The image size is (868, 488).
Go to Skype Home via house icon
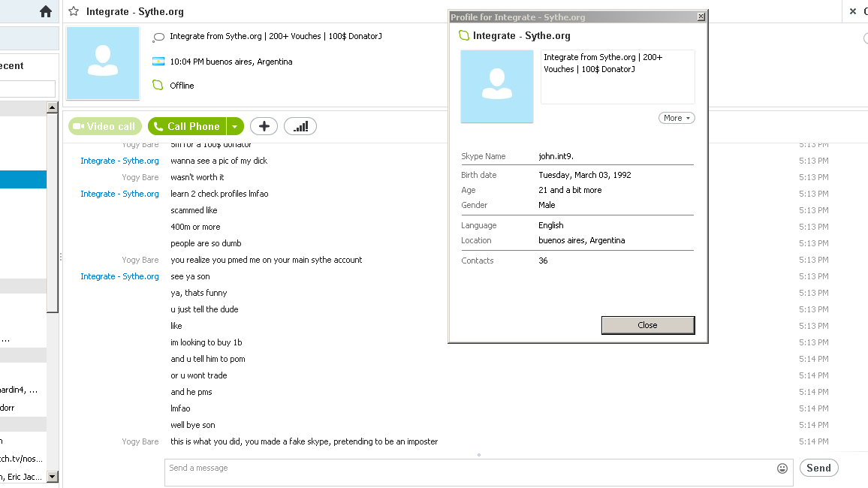coord(46,11)
